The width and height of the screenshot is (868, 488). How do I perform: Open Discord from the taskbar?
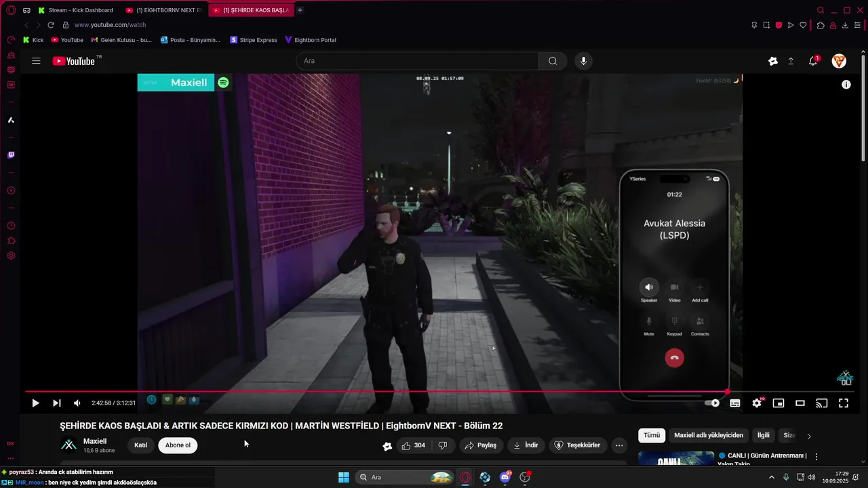[505, 477]
